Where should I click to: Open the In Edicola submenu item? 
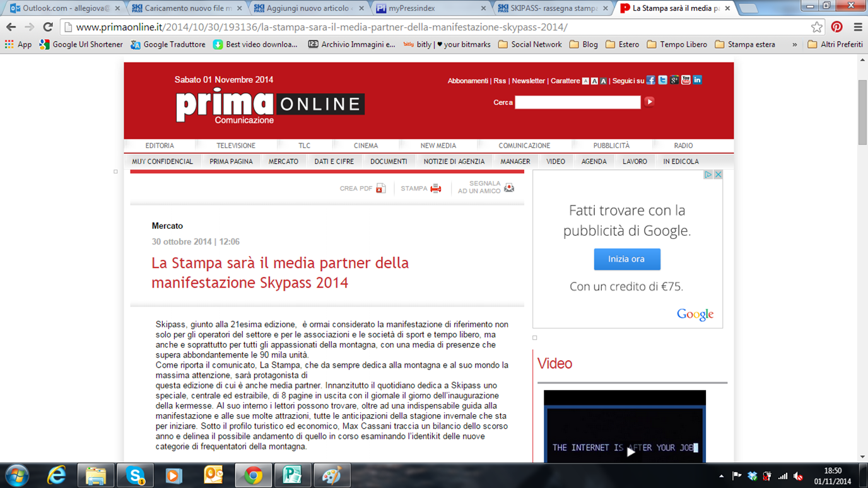point(681,161)
